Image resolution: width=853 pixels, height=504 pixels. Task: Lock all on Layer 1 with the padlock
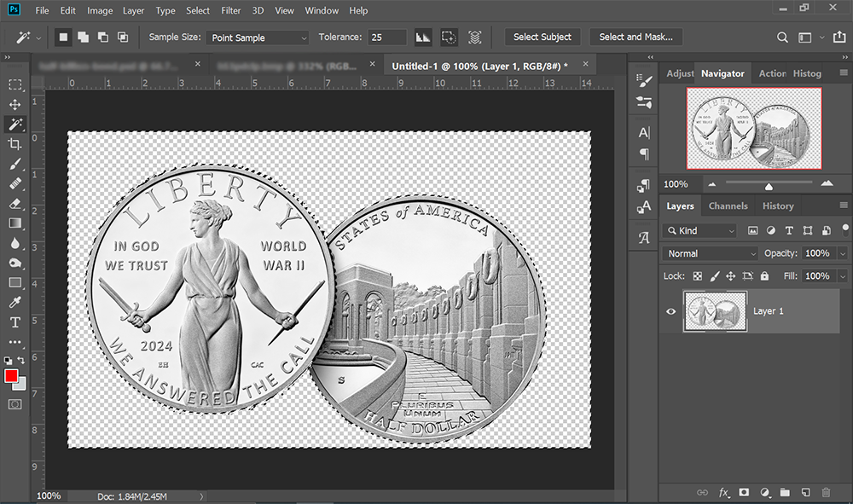(x=764, y=275)
